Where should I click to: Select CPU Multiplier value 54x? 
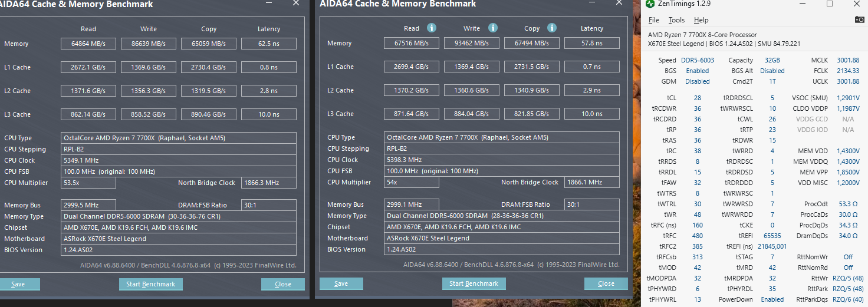pos(412,182)
